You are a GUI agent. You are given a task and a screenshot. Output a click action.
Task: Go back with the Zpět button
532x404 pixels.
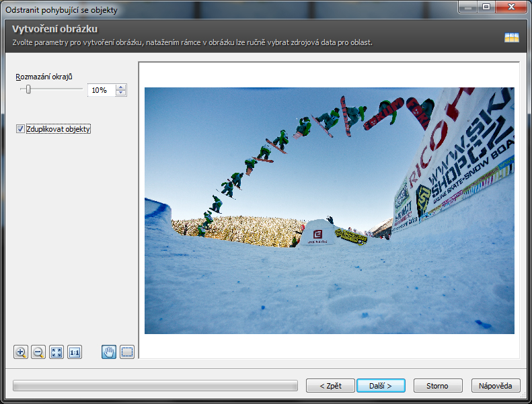tap(330, 386)
